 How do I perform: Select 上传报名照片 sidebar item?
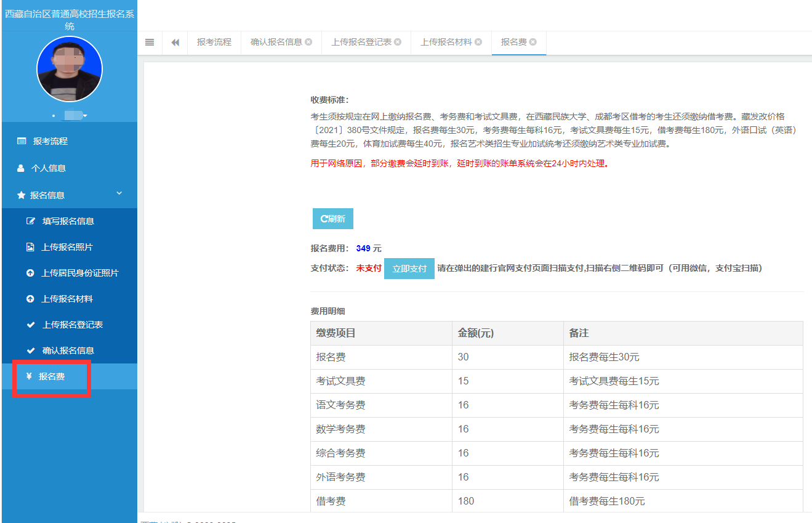66,247
